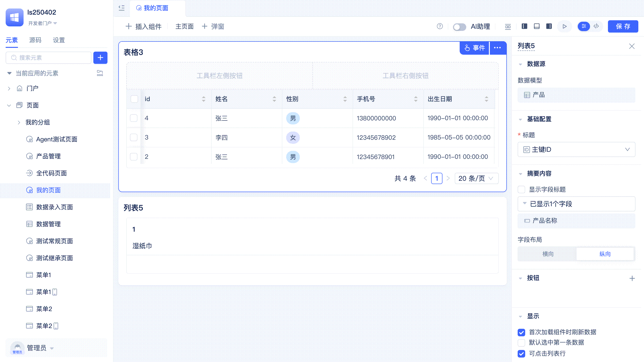Open 产品管理 page in tree
The image size is (644, 362).
coord(49,156)
